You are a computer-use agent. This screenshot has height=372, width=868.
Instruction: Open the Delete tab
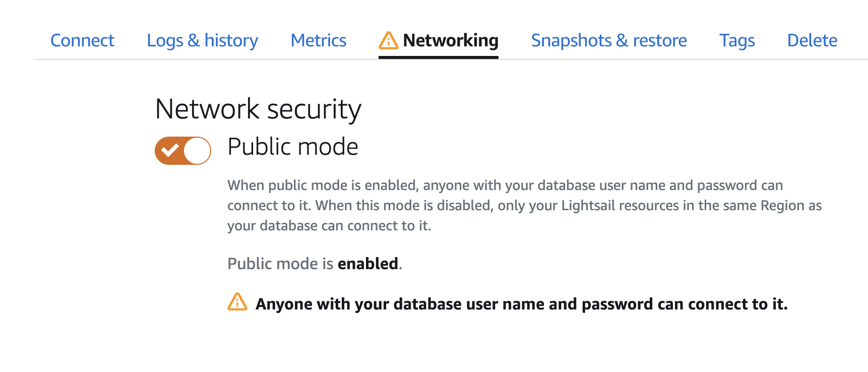coord(812,40)
